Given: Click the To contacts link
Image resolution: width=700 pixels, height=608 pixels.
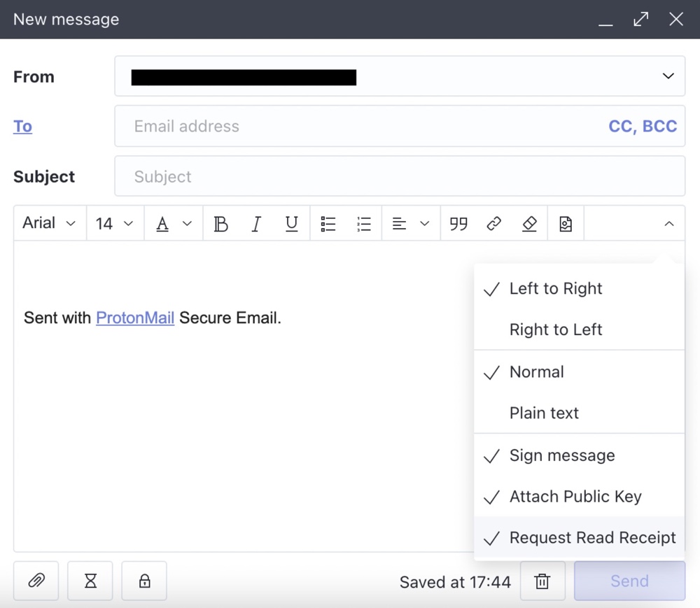Looking at the screenshot, I should [x=22, y=126].
